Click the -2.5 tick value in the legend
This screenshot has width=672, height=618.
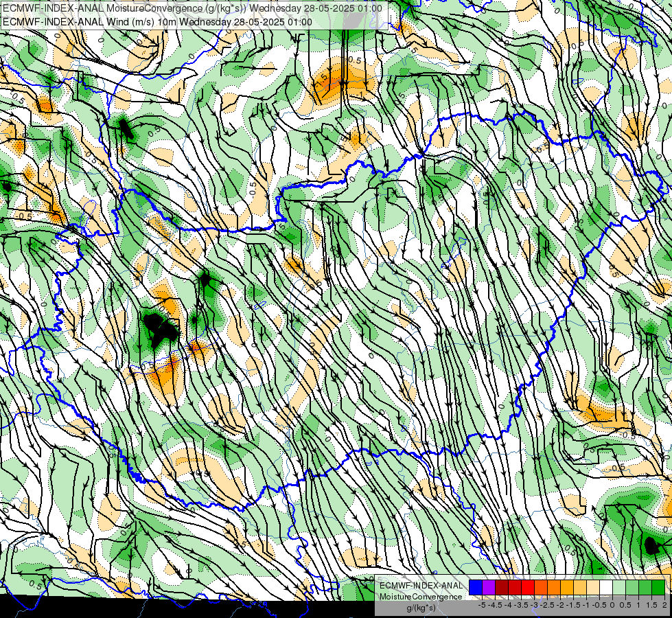pos(547,605)
